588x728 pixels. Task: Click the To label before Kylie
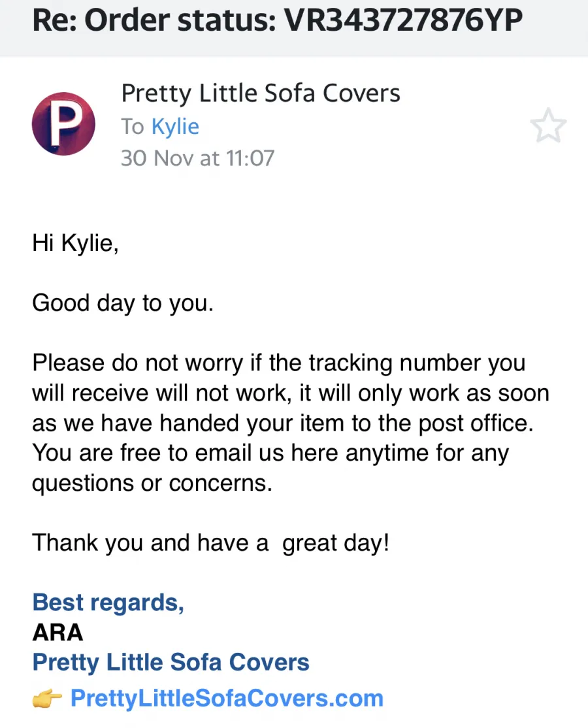[133, 127]
